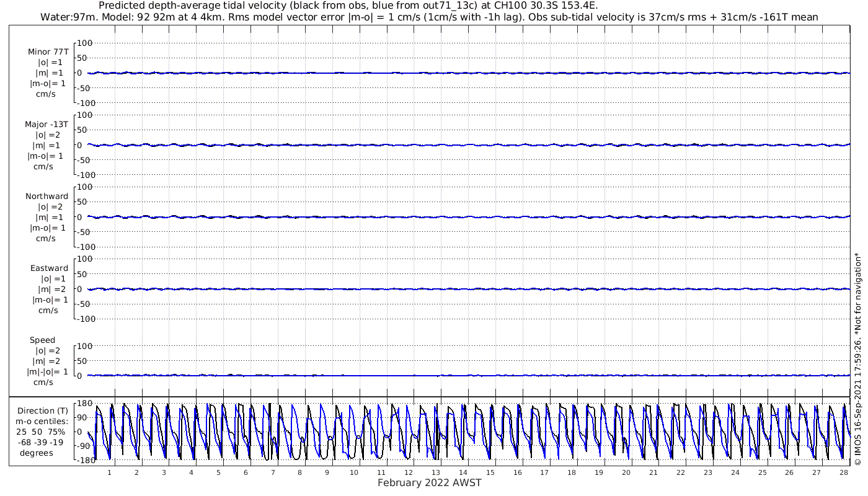This screenshot has width=868, height=496.
Task: Click the plot title starting 'Predicted depth-average tidal velocity'
Action: click(x=348, y=6)
